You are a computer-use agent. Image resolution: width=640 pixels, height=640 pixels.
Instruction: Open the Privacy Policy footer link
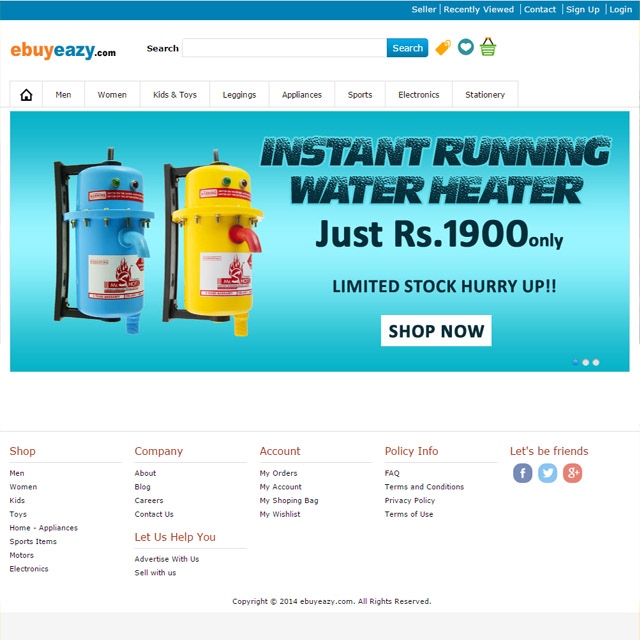click(x=409, y=500)
